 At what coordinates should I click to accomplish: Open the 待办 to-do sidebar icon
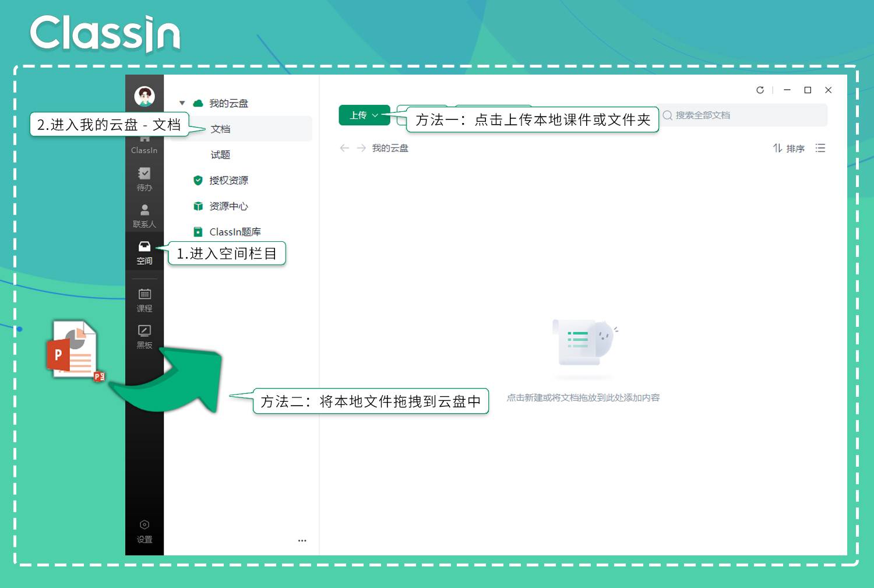tap(145, 179)
